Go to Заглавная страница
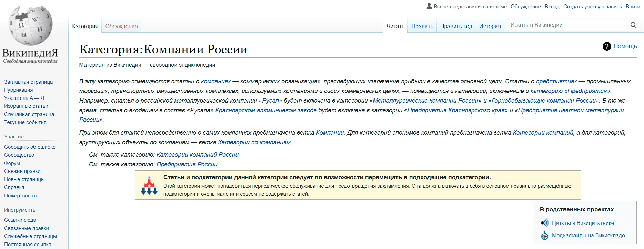The width and height of the screenshot is (644, 249). point(28,82)
